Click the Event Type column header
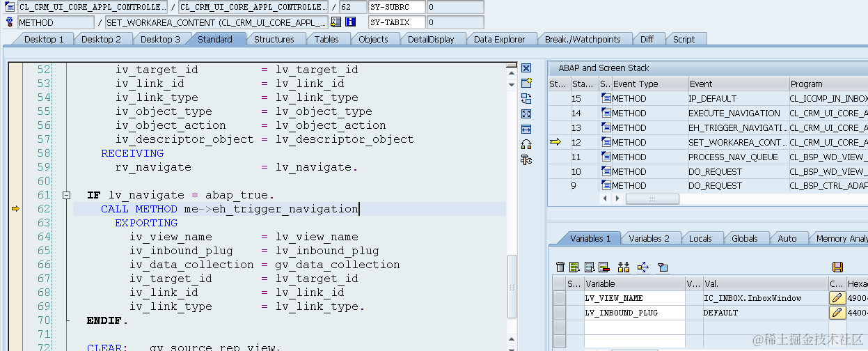The height and width of the screenshot is (351, 868). click(649, 84)
